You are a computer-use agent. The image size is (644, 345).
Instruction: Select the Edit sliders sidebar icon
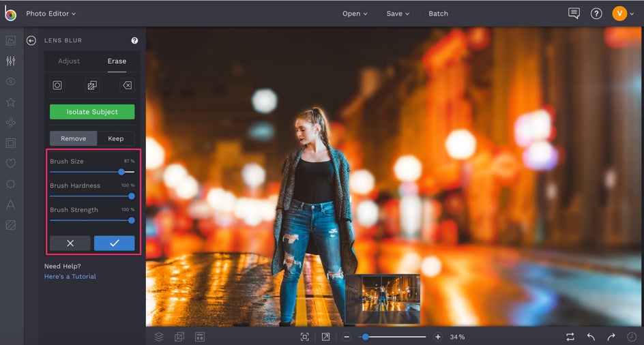[11, 61]
